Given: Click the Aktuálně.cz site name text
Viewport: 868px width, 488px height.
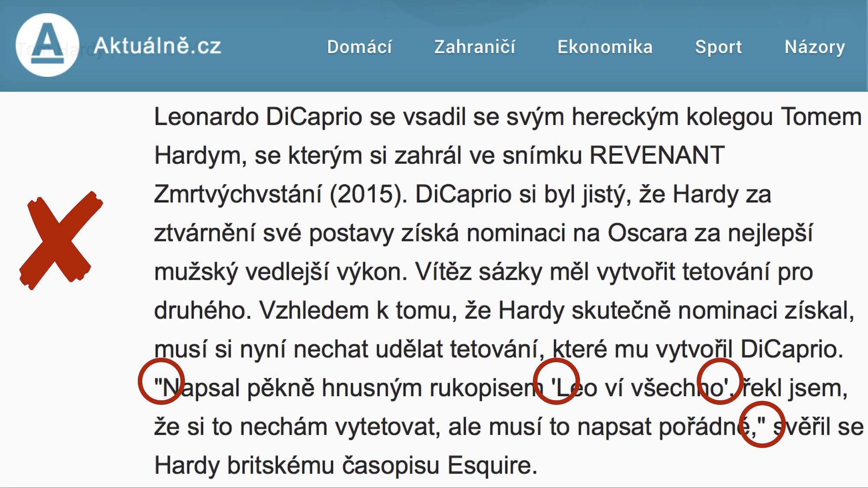Looking at the screenshot, I should [158, 46].
